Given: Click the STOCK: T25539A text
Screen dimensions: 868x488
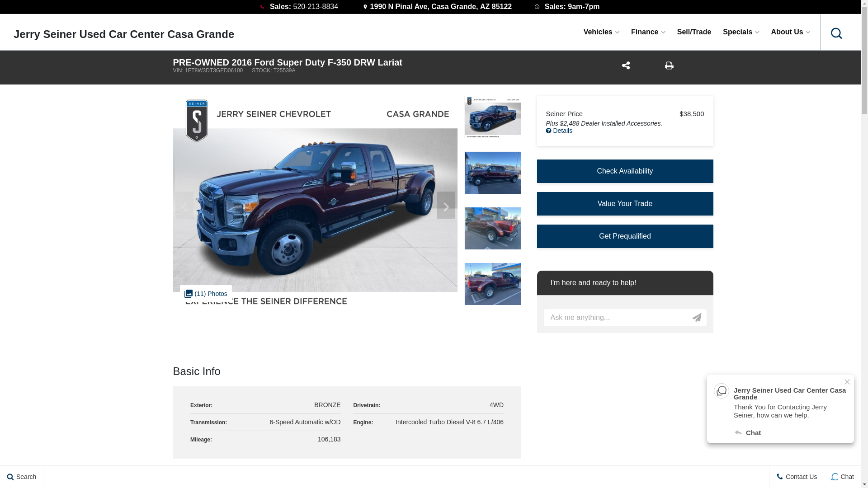Looking at the screenshot, I should [274, 70].
